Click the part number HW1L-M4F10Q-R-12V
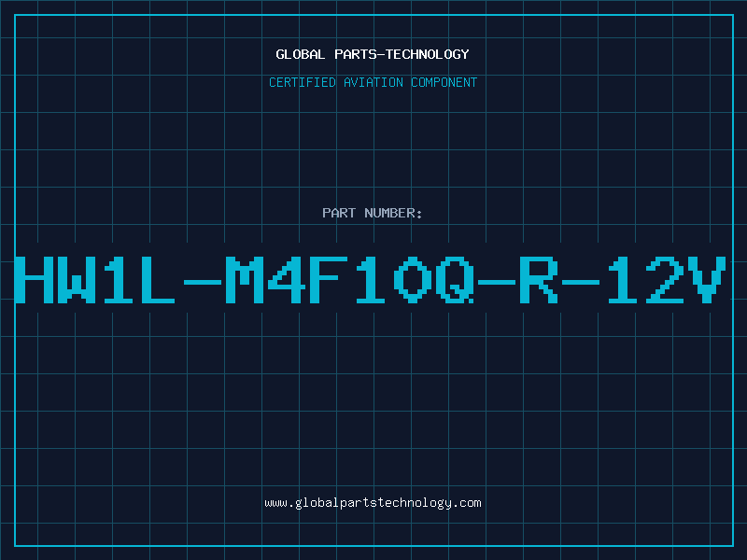Screen dimensions: 747x560 [371, 280]
